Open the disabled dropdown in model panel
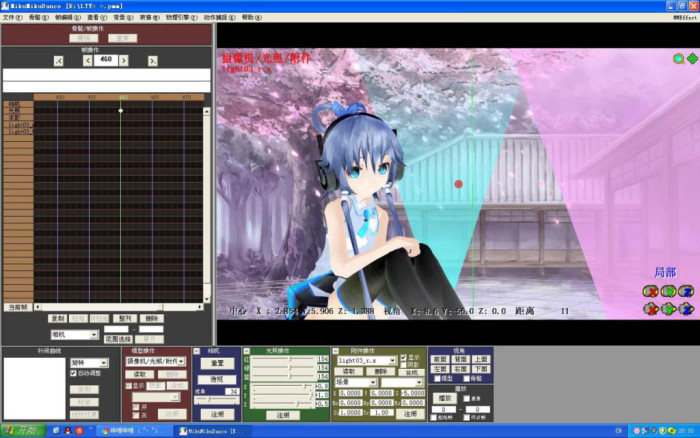The width and height of the screenshot is (700, 438). (156, 397)
